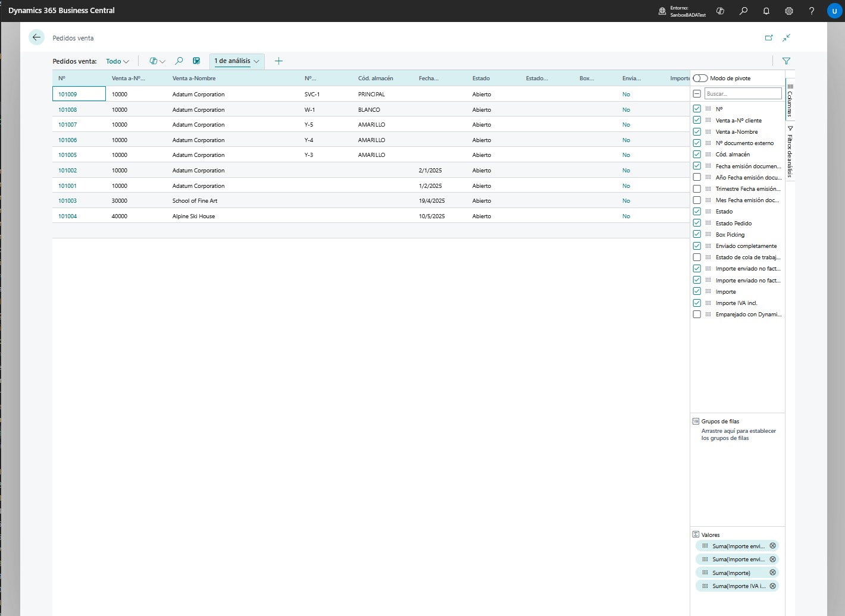Image resolution: width=845 pixels, height=616 pixels.
Task: Open the settings gear
Action: click(x=789, y=11)
